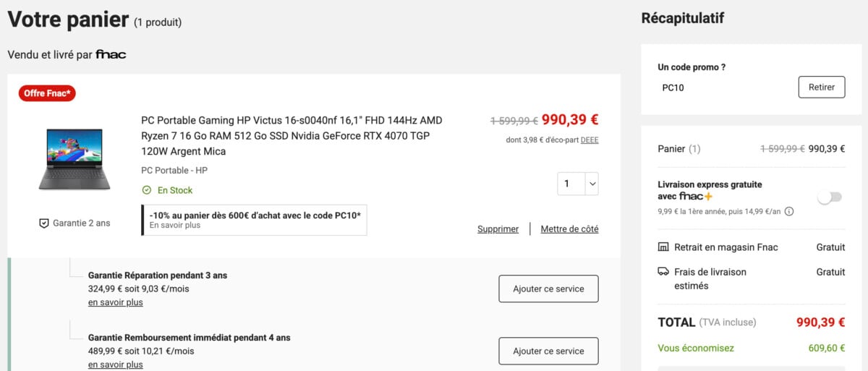Click the info icon beside 14,99 €/an
This screenshot has height=371, width=868.
pos(789,212)
